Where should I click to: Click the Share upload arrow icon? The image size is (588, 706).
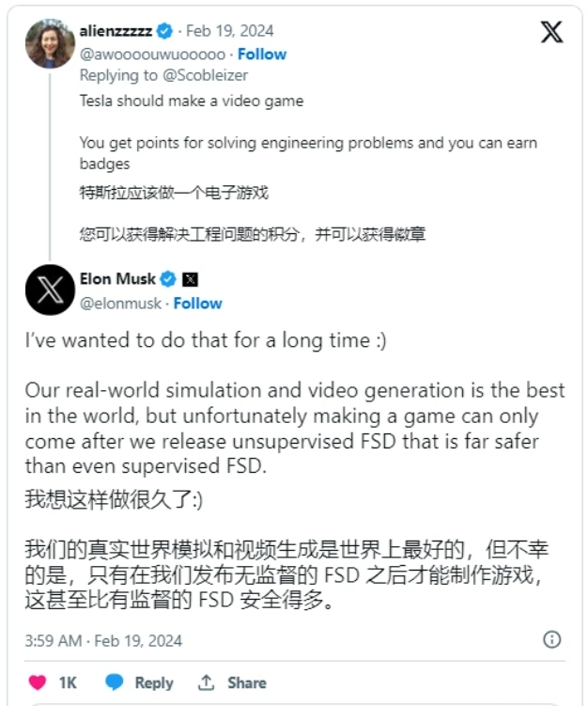pos(207,682)
